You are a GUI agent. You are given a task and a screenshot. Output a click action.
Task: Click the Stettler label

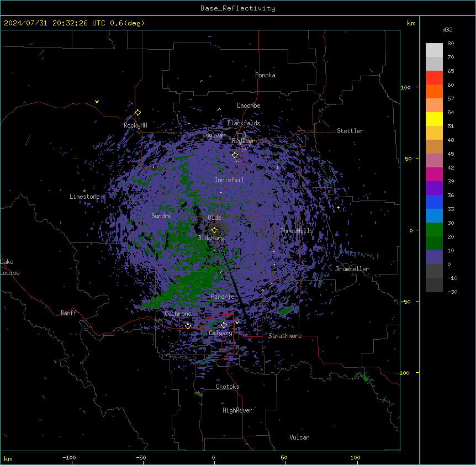pos(350,131)
